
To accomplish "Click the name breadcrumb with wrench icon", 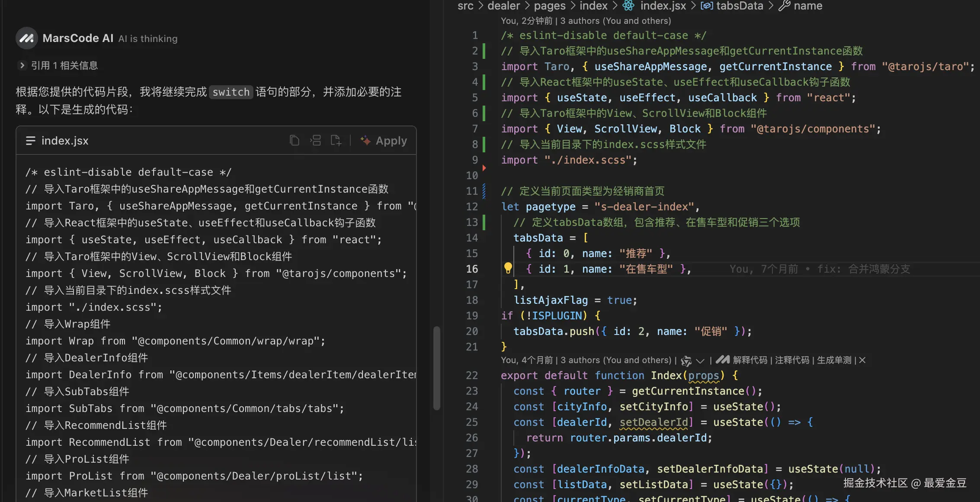I will click(807, 6).
